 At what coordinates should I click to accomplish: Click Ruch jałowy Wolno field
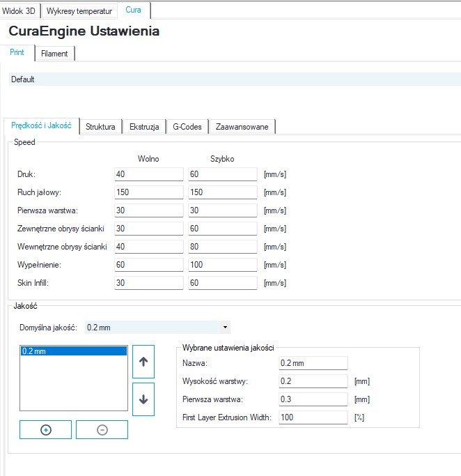click(149, 192)
